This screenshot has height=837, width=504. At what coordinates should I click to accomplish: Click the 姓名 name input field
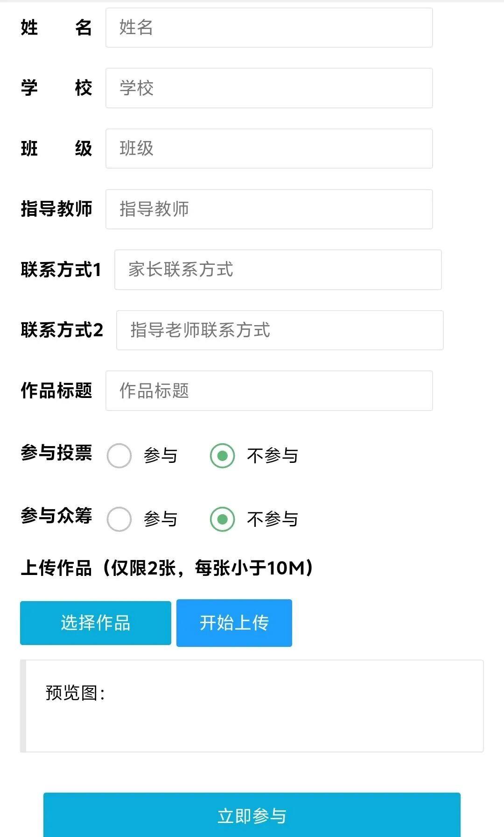pyautogui.click(x=269, y=28)
